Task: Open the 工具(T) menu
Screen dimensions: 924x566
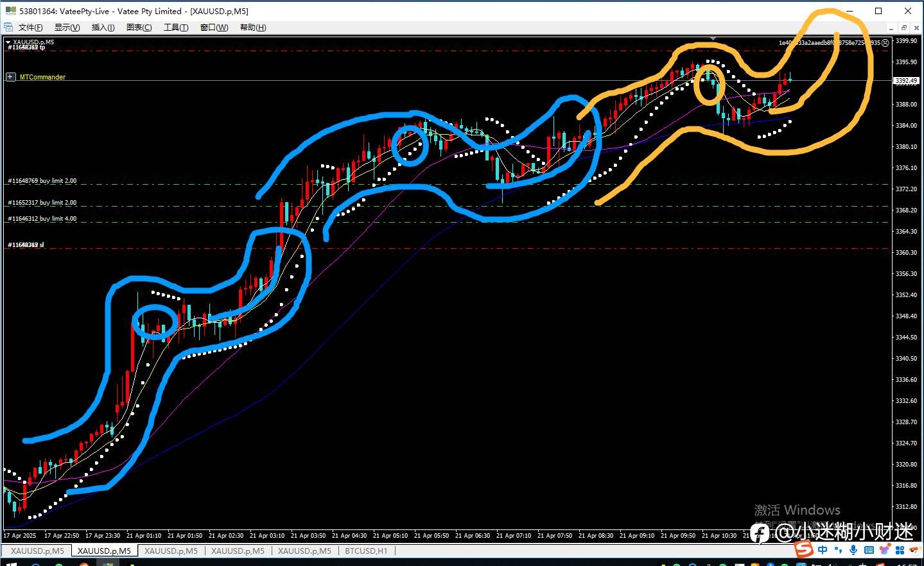Action: [176, 28]
